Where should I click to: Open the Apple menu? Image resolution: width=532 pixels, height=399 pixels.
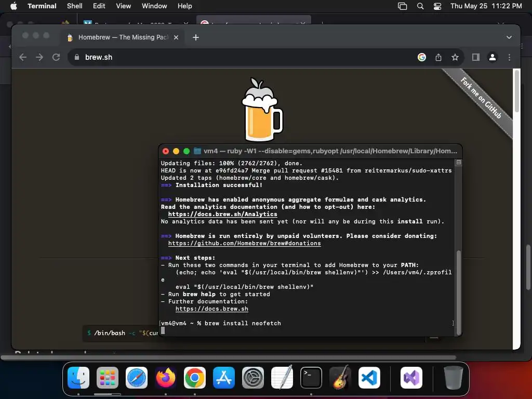[x=14, y=6]
